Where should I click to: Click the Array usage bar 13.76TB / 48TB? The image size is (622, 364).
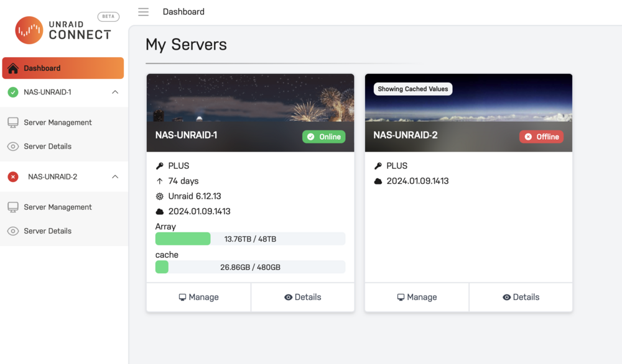250,239
